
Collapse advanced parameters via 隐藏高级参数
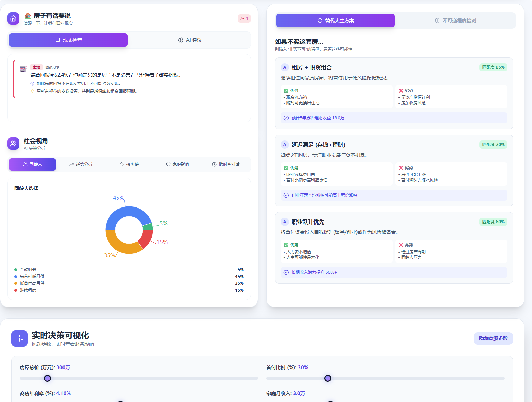(493, 338)
